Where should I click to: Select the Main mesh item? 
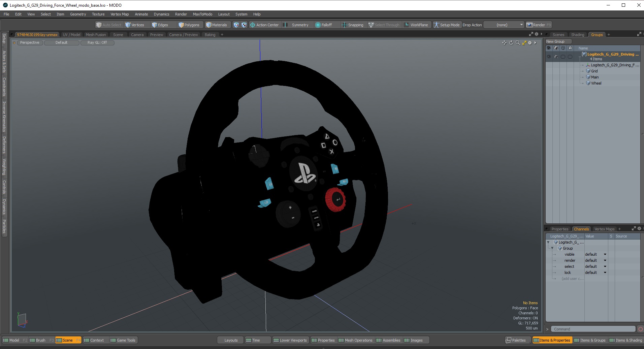click(594, 77)
